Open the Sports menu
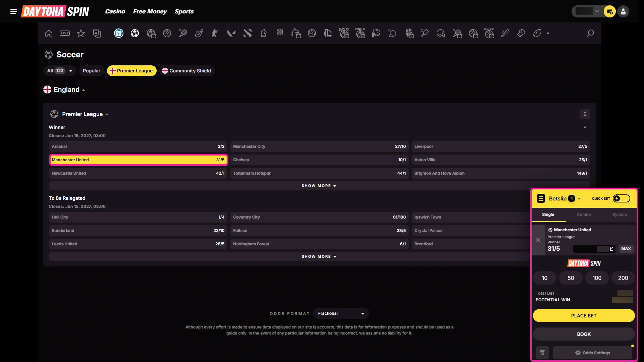 click(x=184, y=11)
